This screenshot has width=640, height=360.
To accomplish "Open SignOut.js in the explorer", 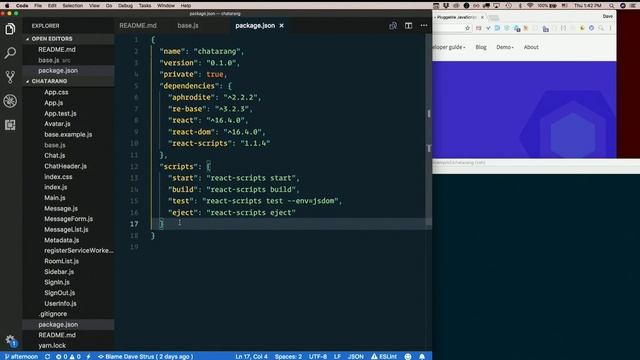I will point(60,293).
